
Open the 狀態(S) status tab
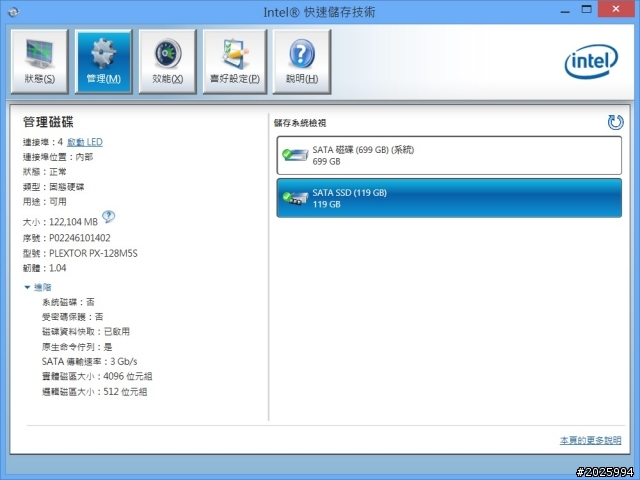[40, 62]
